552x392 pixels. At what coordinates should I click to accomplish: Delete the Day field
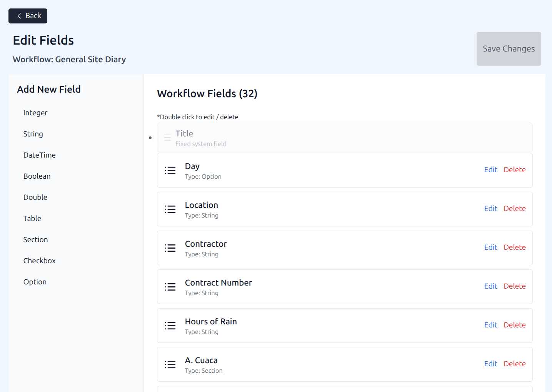tap(515, 170)
